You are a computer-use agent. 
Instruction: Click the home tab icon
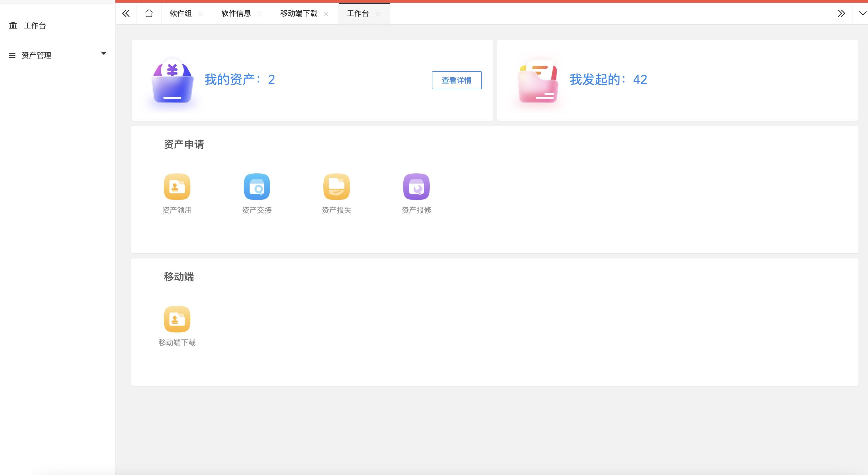pos(149,13)
